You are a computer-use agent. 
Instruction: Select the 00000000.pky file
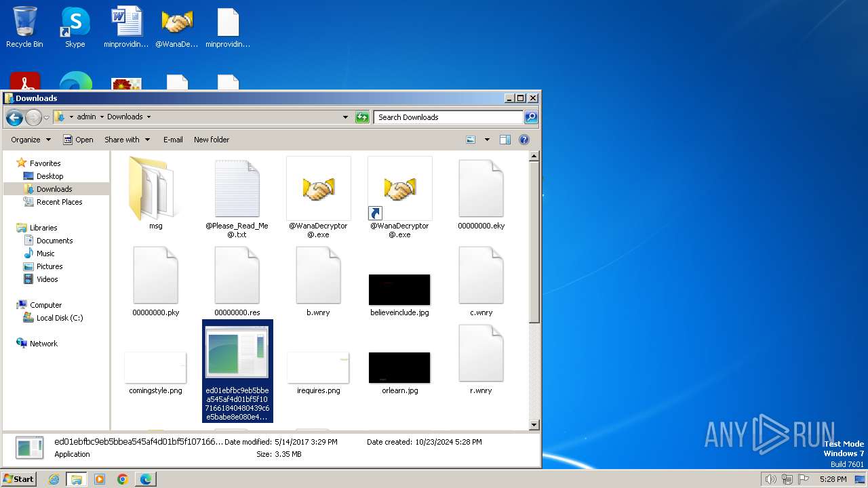click(155, 281)
